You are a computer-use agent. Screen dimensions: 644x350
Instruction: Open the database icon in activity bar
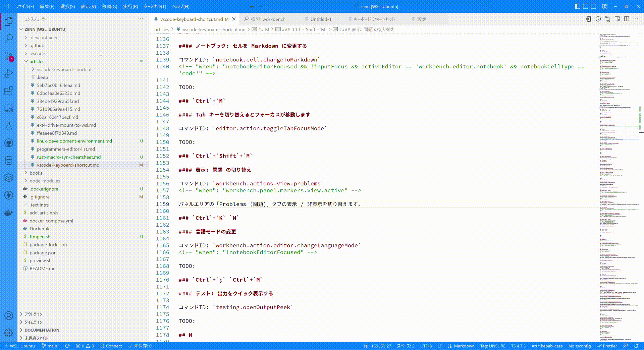(x=9, y=161)
